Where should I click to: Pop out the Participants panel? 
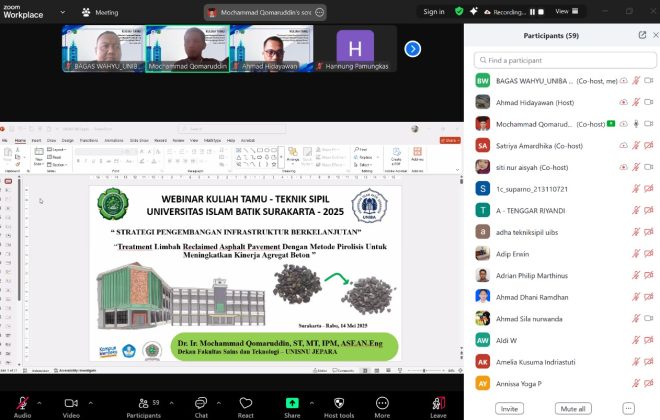pos(642,35)
